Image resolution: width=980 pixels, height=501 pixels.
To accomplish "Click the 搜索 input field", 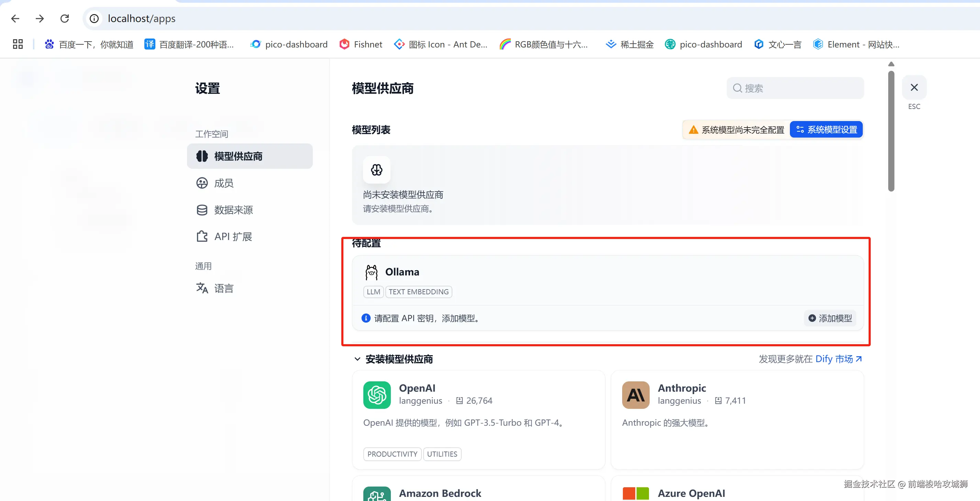I will [799, 88].
